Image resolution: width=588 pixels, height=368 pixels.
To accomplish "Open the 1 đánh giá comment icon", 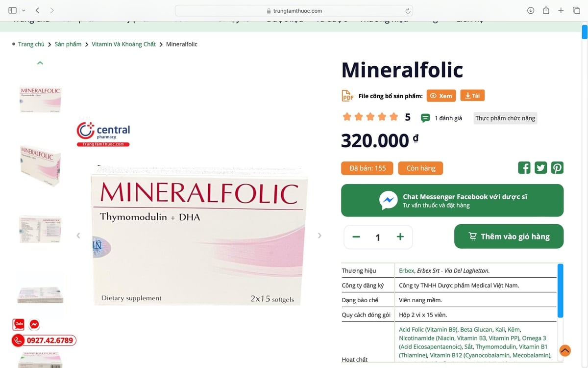I will click(425, 118).
